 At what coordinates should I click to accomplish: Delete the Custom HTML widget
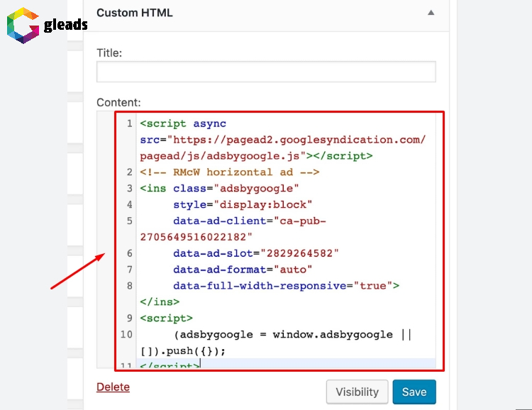113,387
